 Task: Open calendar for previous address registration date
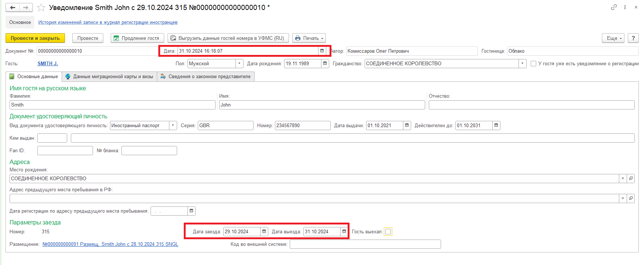click(191, 211)
